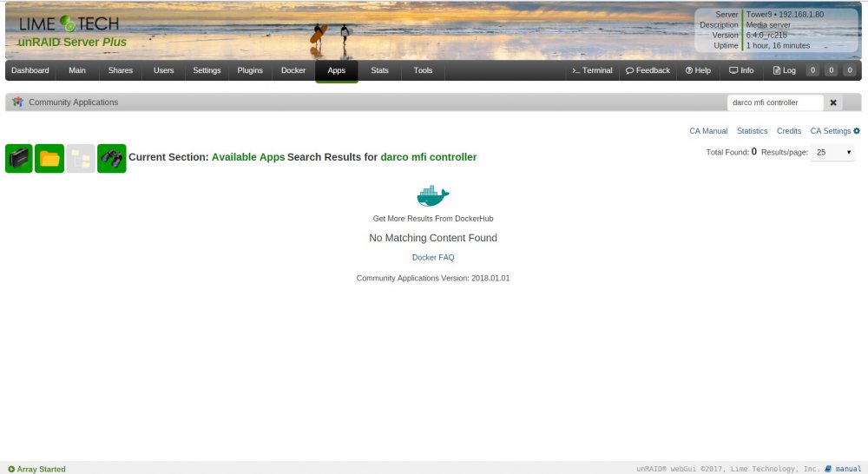Click the greyed-out hierarchy tree icon
Viewport: 868px width, 474px height.
click(81, 158)
